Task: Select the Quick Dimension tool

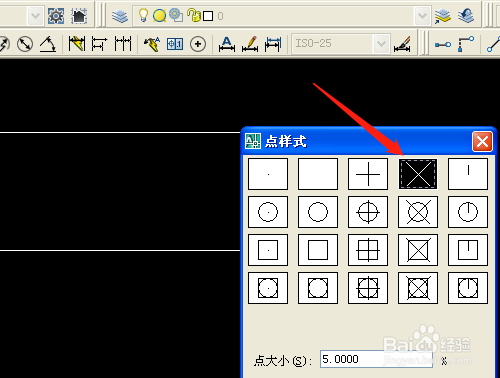Action: pos(76,44)
